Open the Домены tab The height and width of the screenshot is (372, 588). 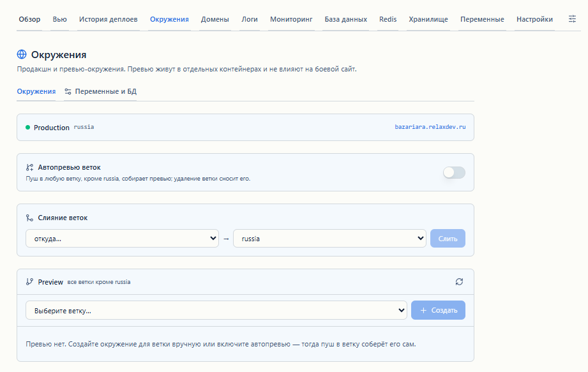(215, 19)
